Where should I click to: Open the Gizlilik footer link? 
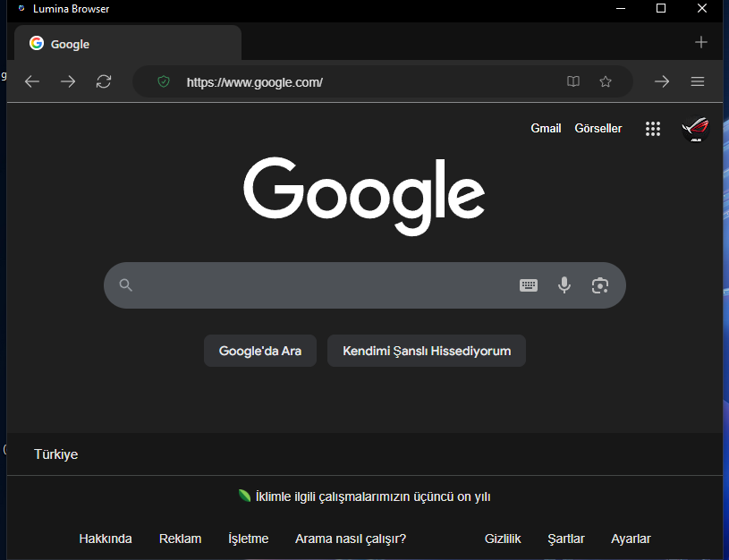tap(503, 539)
